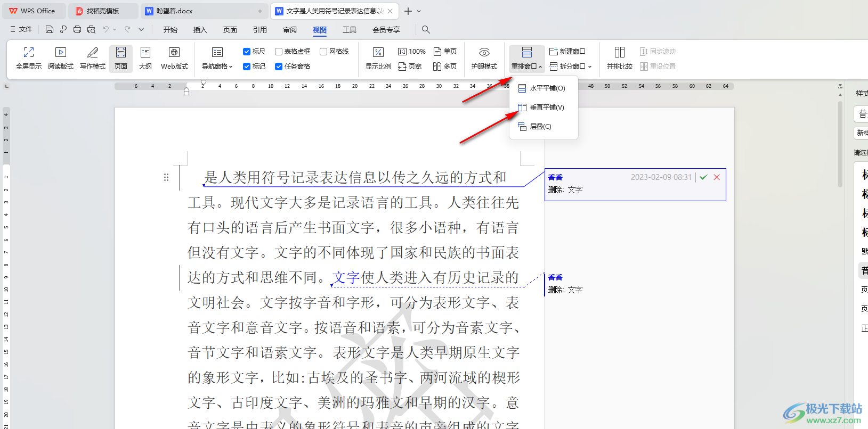Click the side-by-side compare icon

[619, 58]
